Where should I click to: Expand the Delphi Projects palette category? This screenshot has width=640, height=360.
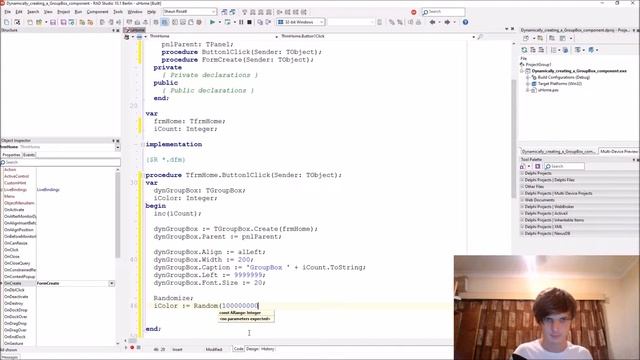[522, 173]
